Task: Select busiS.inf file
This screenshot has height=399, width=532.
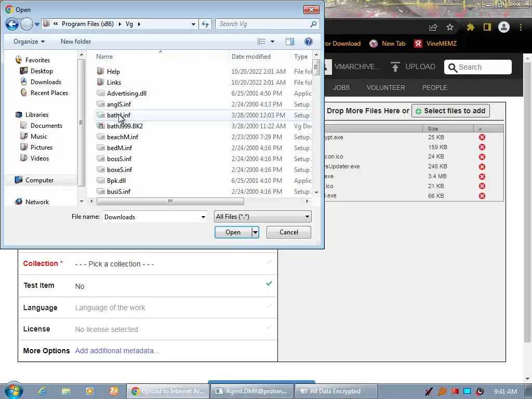Action: pyautogui.click(x=118, y=191)
